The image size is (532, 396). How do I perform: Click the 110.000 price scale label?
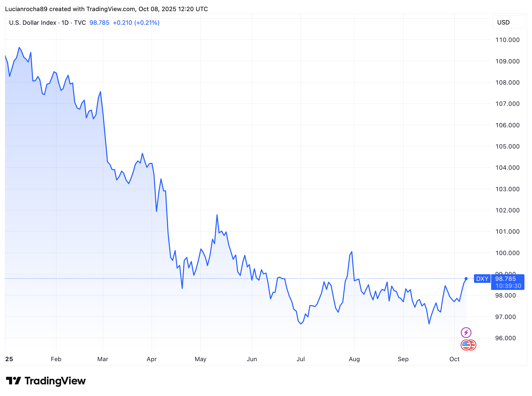507,40
